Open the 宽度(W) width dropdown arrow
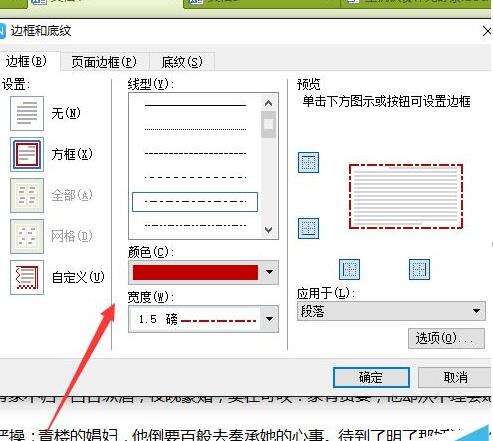 point(269,319)
